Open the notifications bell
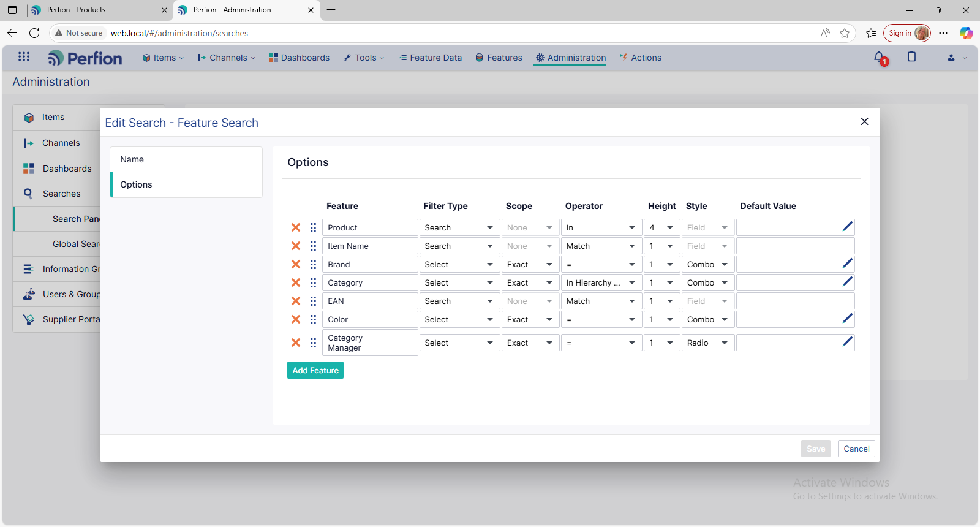 (x=880, y=58)
